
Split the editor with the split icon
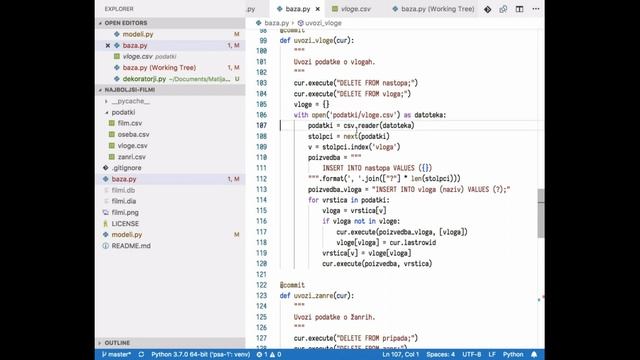pyautogui.click(x=519, y=9)
